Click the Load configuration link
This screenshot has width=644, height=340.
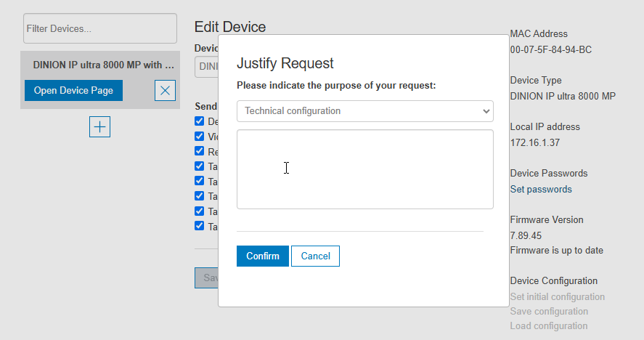pyautogui.click(x=549, y=326)
